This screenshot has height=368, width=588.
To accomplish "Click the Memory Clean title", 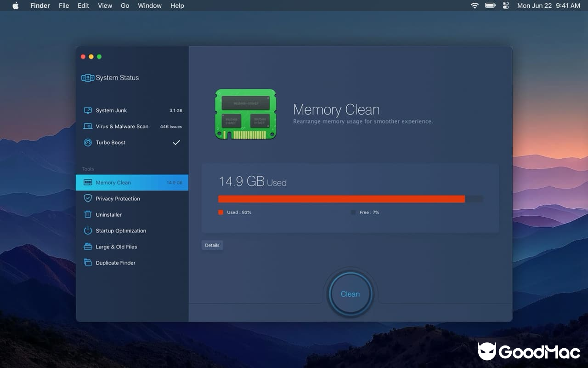I will [x=336, y=110].
